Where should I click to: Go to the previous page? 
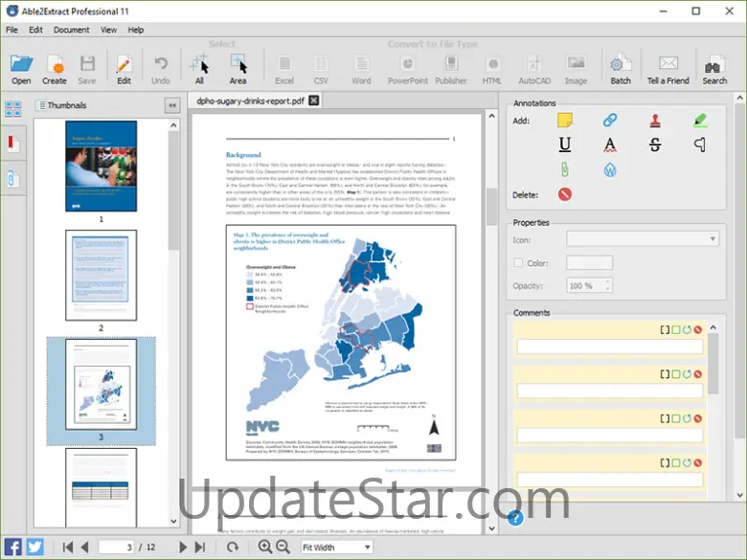(85, 548)
